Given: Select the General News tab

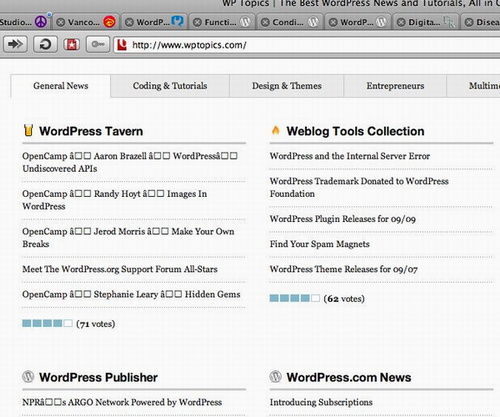Looking at the screenshot, I should (x=61, y=86).
